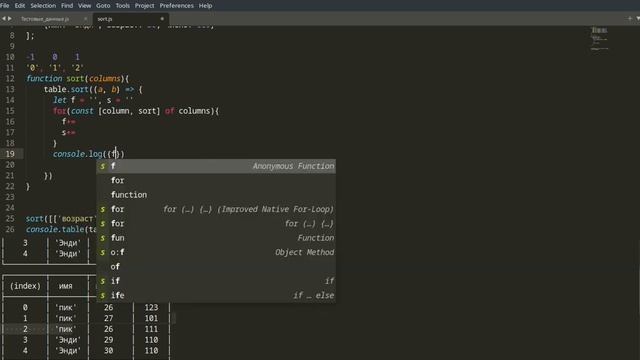The height and width of the screenshot is (360, 640).
Task: Open the Goto menu
Action: [x=103, y=6]
